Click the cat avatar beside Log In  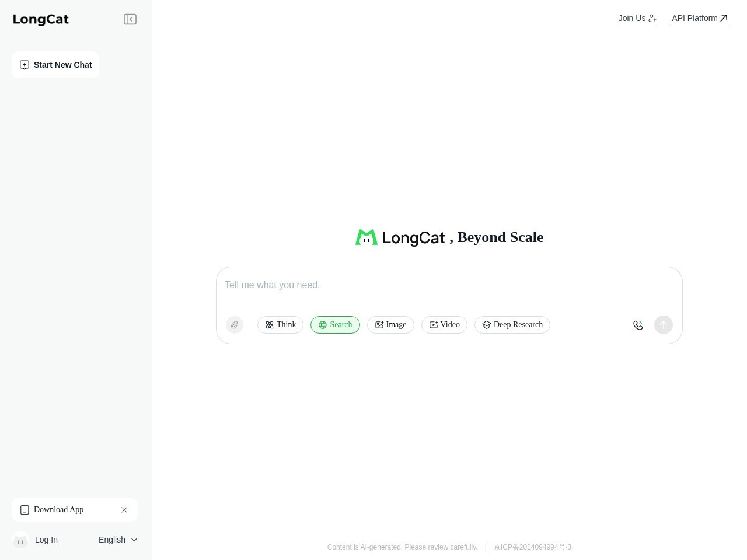coord(20,540)
